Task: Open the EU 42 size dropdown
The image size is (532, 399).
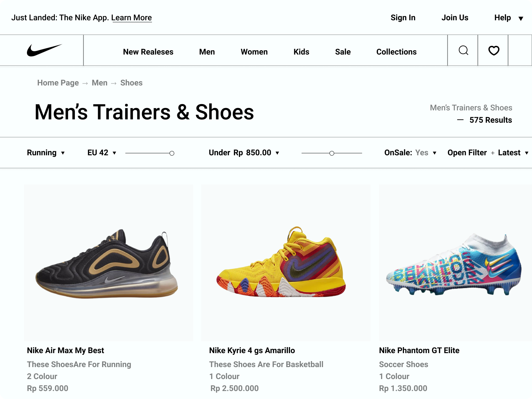Action: coord(102,153)
